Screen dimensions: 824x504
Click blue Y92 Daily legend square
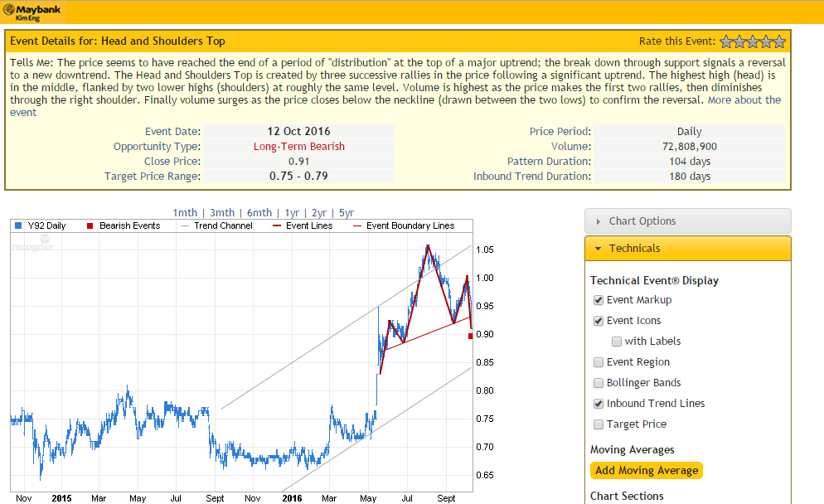(x=18, y=225)
